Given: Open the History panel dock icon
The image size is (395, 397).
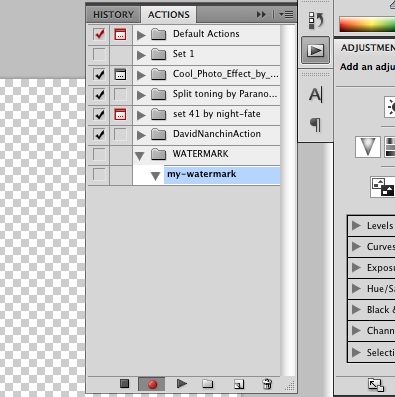Looking at the screenshot, I should [315, 20].
